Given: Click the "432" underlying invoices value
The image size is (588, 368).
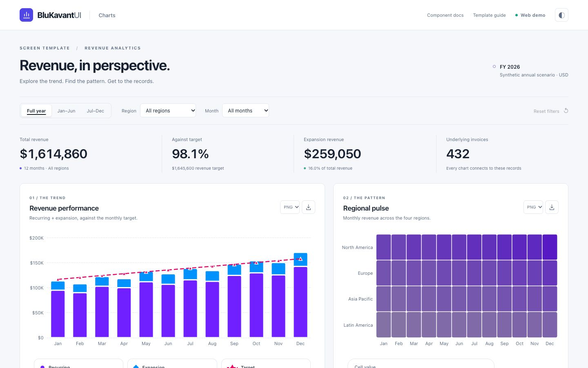Looking at the screenshot, I should tap(458, 154).
